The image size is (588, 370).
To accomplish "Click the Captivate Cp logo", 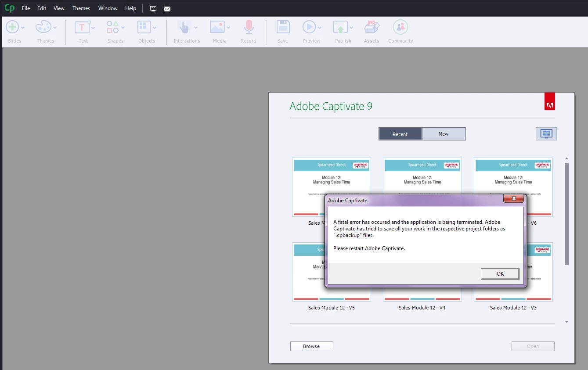I will pos(9,8).
